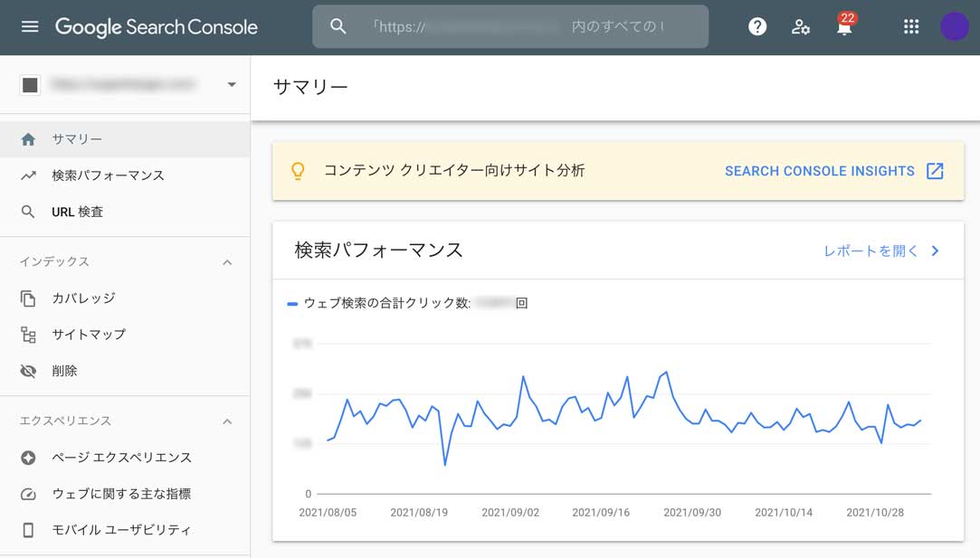Open the Google apps grid

(x=911, y=27)
